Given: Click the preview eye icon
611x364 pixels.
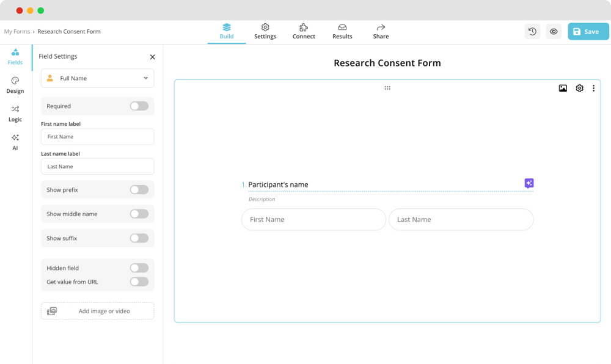Looking at the screenshot, I should [554, 32].
